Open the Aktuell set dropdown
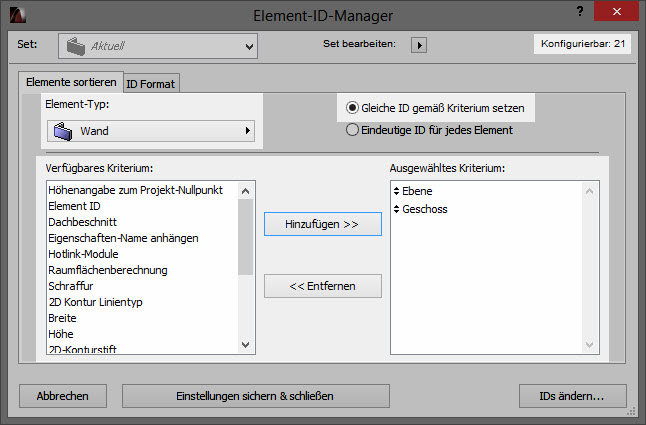The height and width of the screenshot is (425, 646). click(158, 46)
